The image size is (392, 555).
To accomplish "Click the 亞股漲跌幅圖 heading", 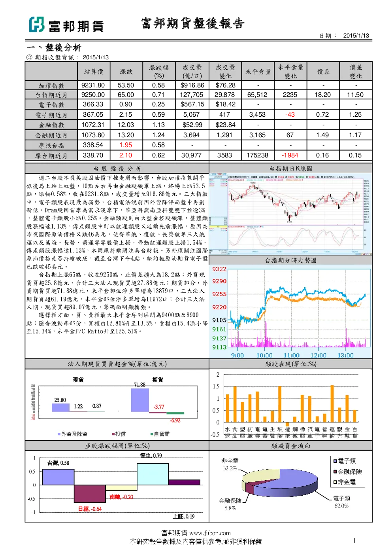I will tap(117, 446).
